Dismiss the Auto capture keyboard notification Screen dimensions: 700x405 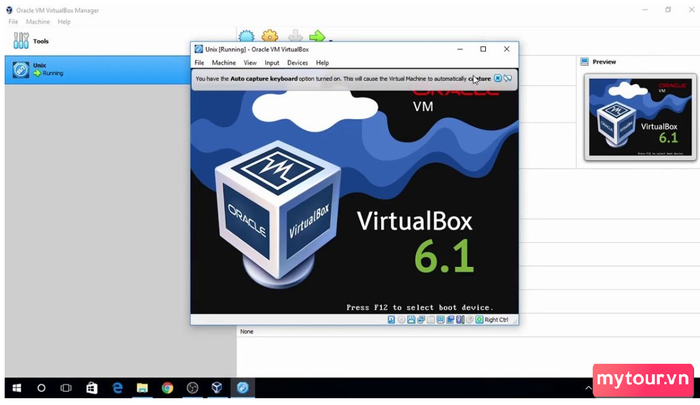click(x=497, y=79)
